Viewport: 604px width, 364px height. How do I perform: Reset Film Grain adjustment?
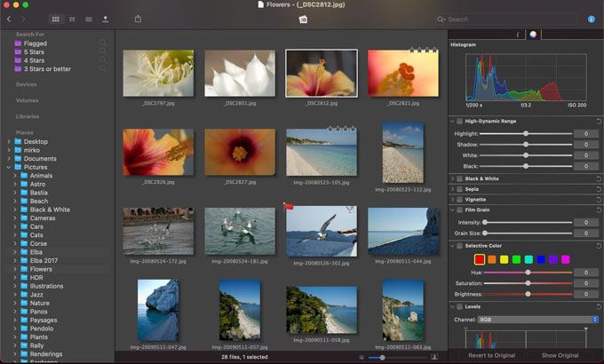pyautogui.click(x=599, y=210)
